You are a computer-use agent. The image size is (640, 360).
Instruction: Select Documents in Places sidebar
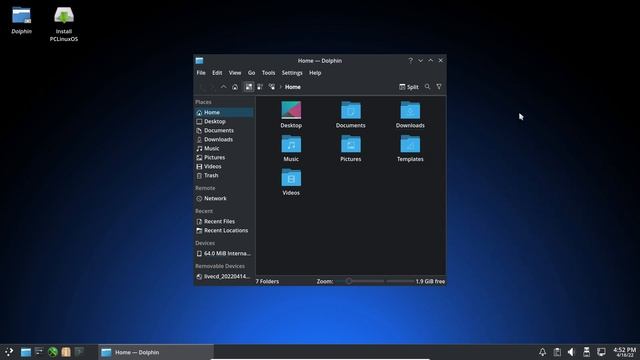224,130
